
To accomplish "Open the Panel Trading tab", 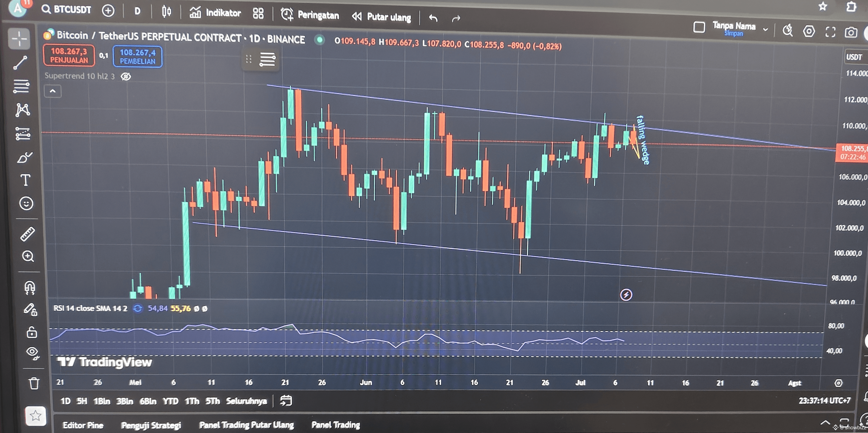I will 336,425.
